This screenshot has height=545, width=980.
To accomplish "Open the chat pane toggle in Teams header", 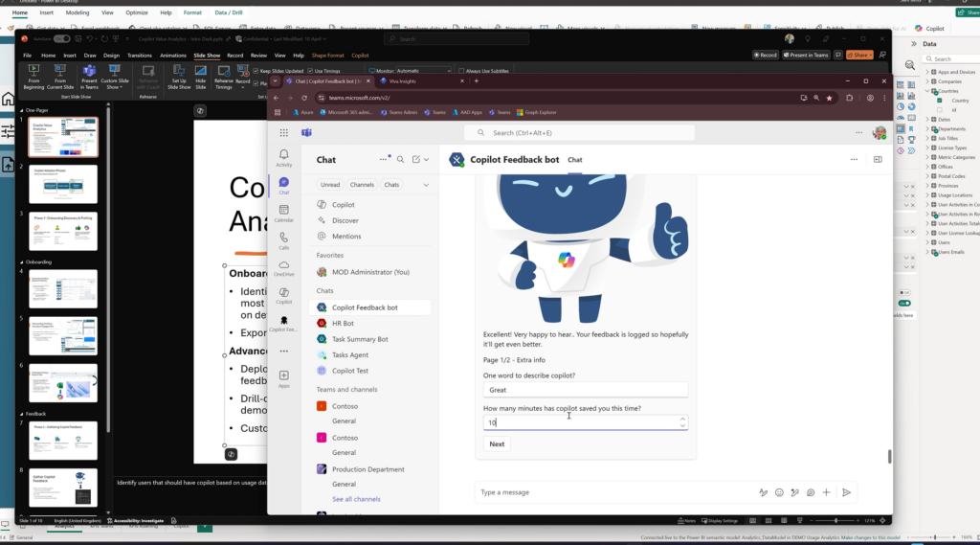I will [878, 160].
